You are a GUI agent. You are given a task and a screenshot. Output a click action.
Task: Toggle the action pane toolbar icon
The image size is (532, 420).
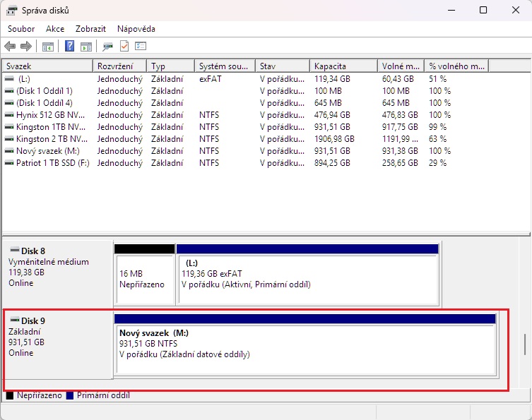[86, 46]
